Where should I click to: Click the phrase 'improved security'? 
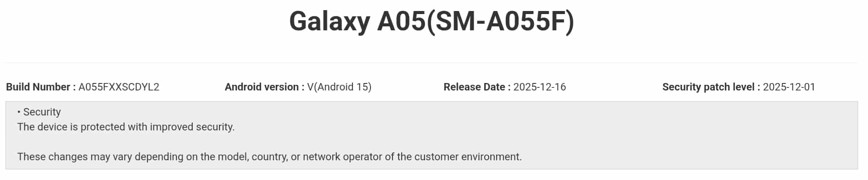tap(192, 127)
